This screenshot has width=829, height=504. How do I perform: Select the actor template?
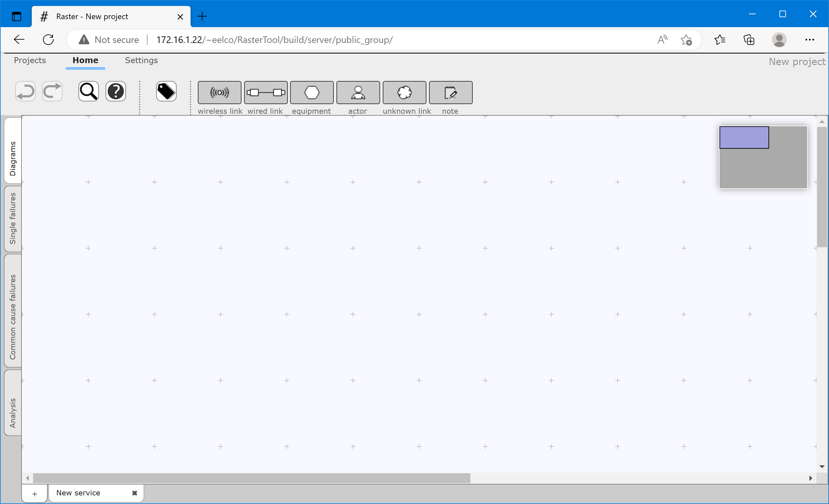coord(358,93)
